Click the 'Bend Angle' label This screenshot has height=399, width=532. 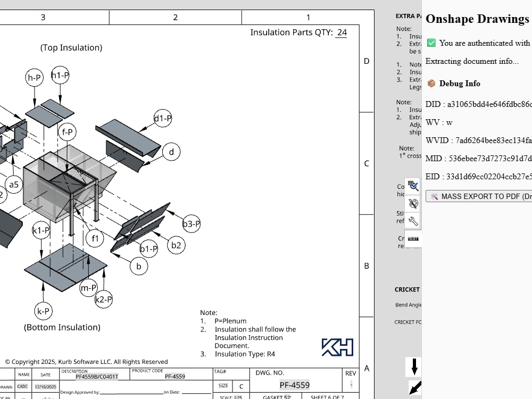tap(408, 305)
